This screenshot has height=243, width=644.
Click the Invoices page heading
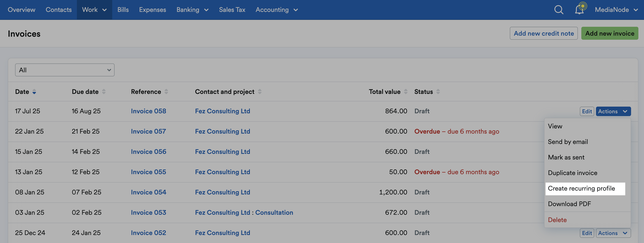click(x=24, y=34)
